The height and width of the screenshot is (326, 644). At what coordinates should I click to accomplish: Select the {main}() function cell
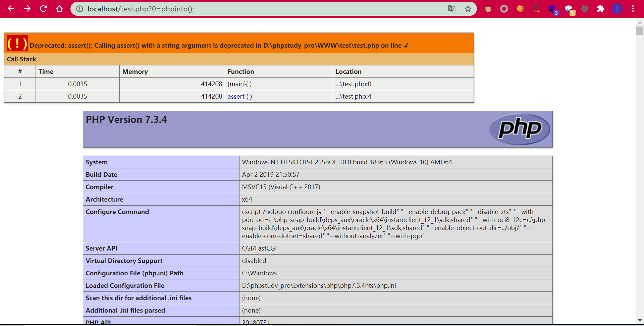click(278, 84)
